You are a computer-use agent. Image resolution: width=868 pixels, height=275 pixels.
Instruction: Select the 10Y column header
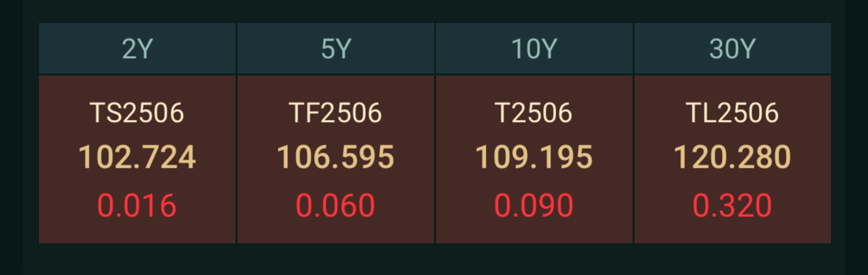(x=534, y=49)
